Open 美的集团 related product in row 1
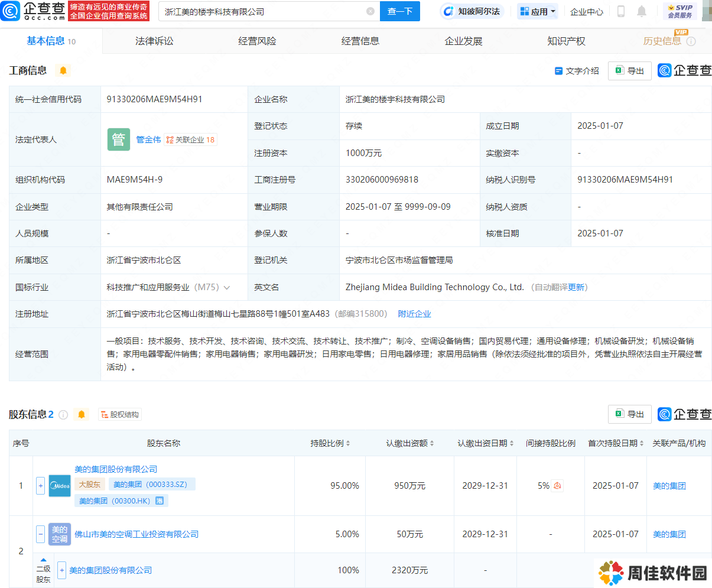The width and height of the screenshot is (712, 588). (x=669, y=486)
